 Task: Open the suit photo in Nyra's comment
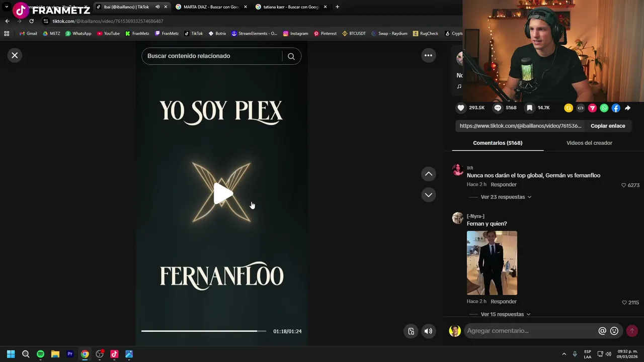pos(492,263)
